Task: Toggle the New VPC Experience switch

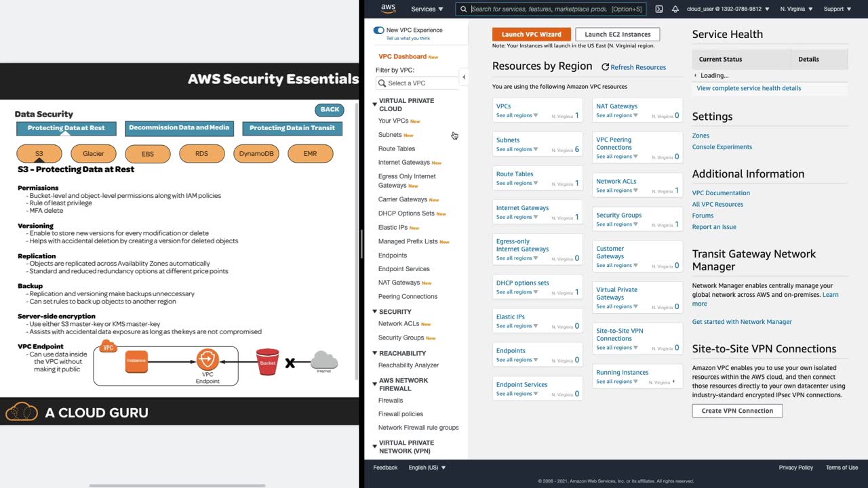Action: click(378, 30)
